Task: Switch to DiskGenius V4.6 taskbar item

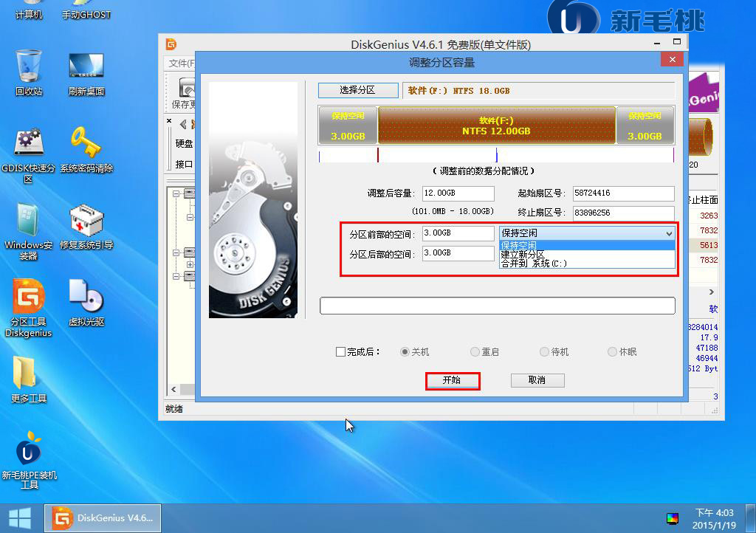Action: [x=103, y=518]
